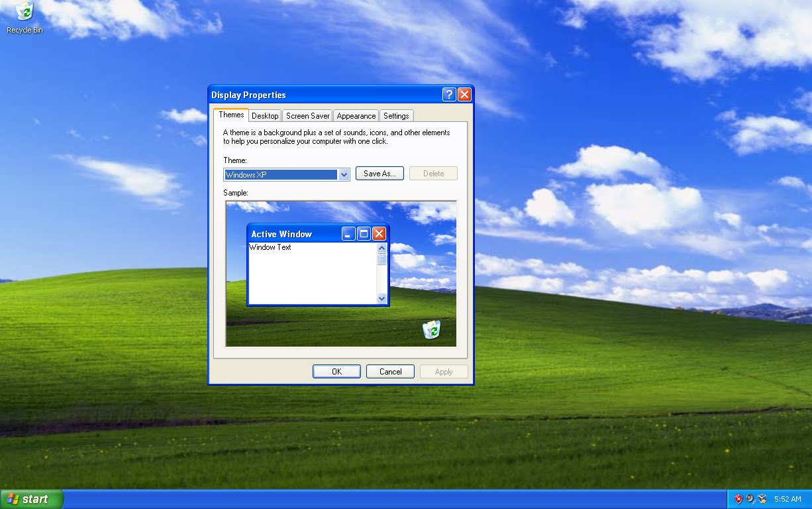This screenshot has height=509, width=812.
Task: Open the volume speaker icon in the system tray
Action: coord(749,498)
